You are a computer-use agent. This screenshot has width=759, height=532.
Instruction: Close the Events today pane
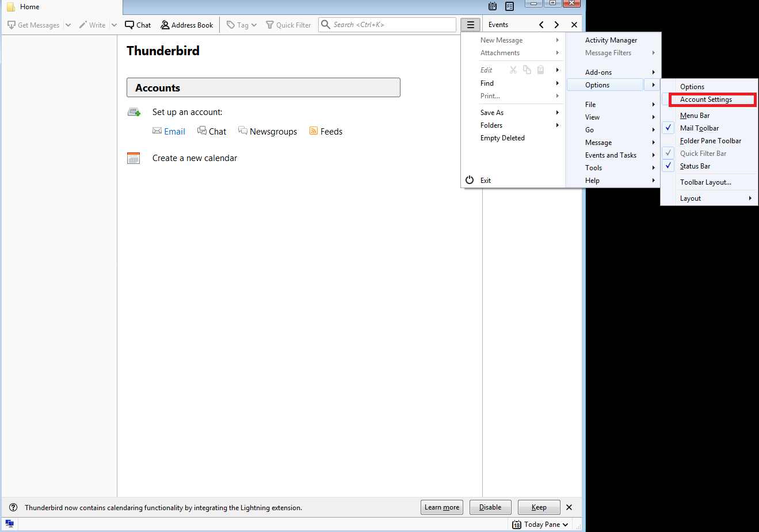[x=574, y=25]
